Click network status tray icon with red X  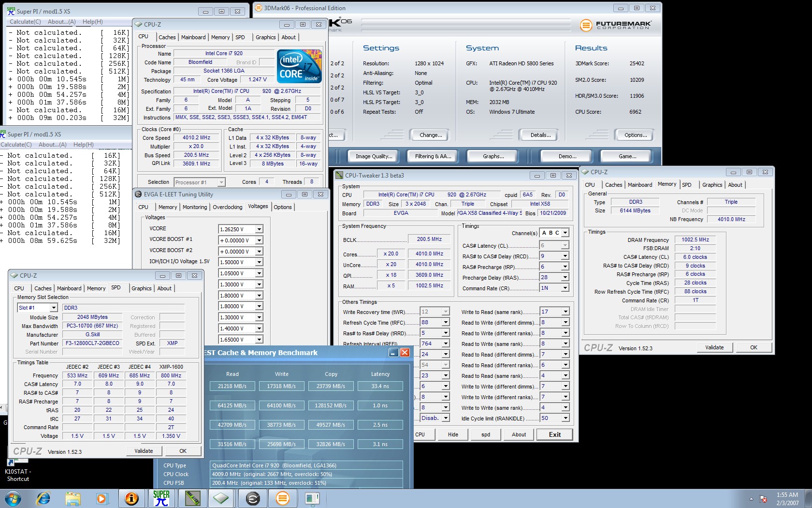764,499
